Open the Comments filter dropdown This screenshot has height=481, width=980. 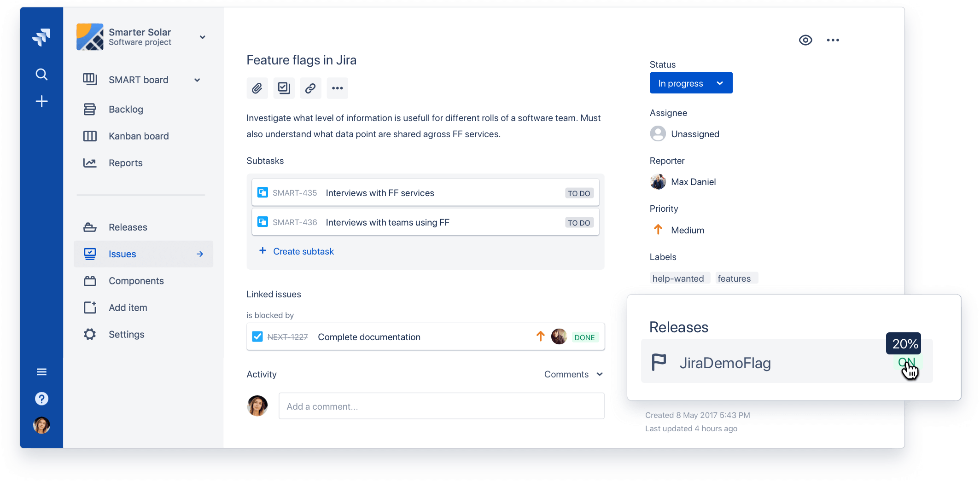pos(573,374)
